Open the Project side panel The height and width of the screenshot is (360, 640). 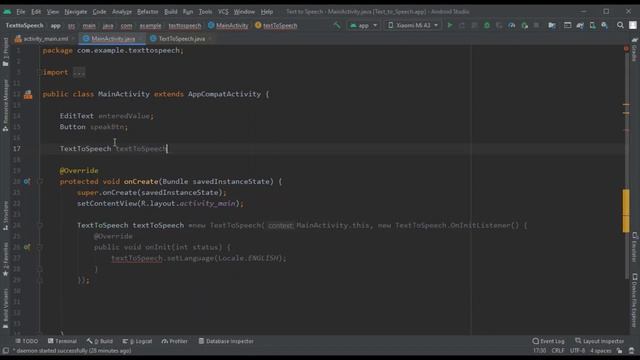[5, 52]
